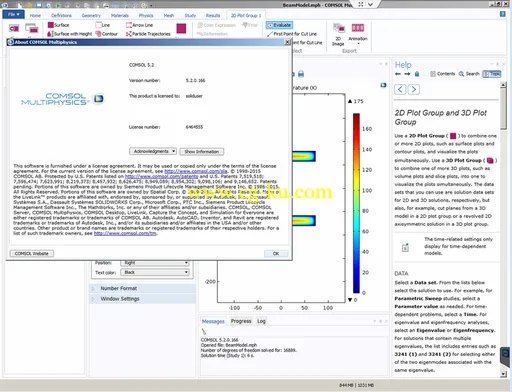
Task: Click the Help panel scrollbar down arrow
Action: 503,374
